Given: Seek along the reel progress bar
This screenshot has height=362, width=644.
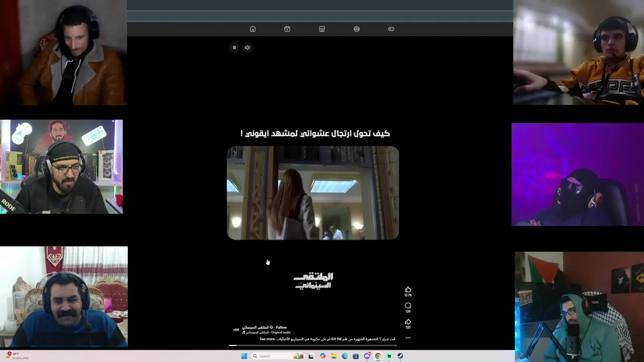Looking at the screenshot, I should [313, 345].
